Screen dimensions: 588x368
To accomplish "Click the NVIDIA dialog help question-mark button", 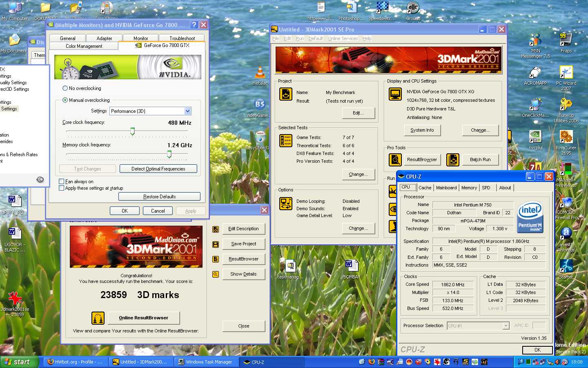I will (x=194, y=25).
